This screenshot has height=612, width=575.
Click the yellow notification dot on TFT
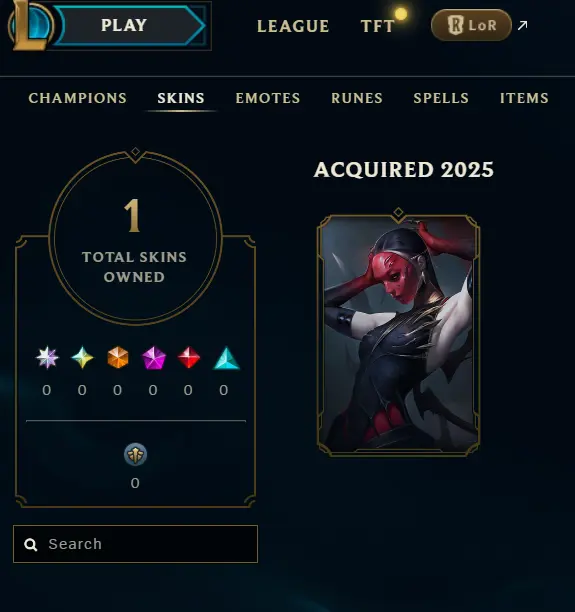pyautogui.click(x=401, y=14)
